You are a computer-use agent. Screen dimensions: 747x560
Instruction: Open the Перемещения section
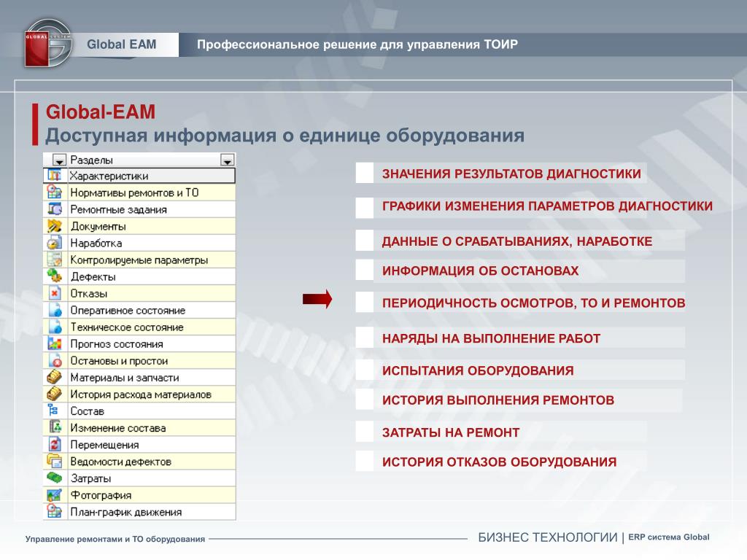click(x=139, y=445)
